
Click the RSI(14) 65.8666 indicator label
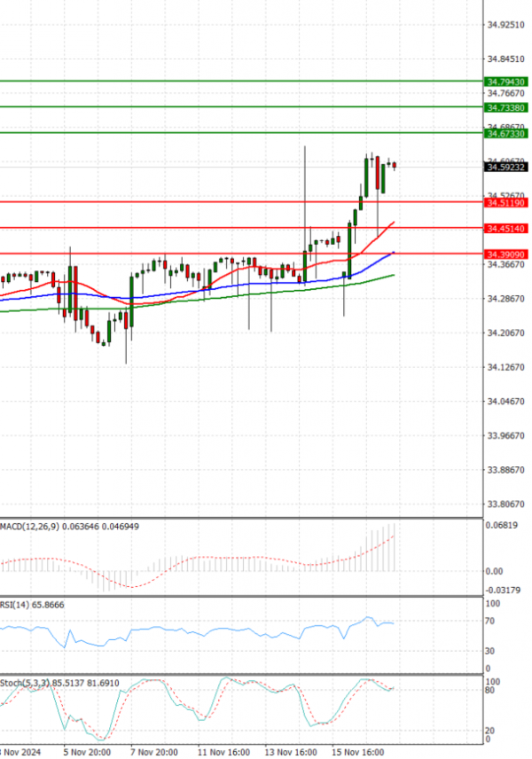tap(32, 605)
